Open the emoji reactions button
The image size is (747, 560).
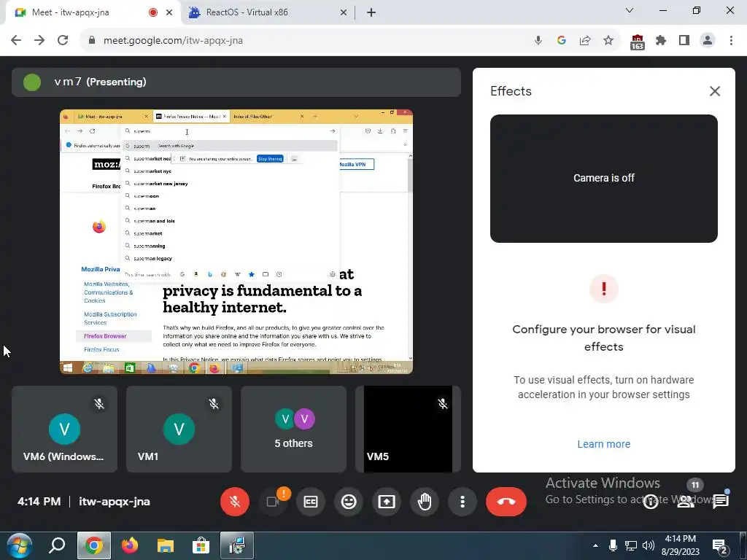click(349, 502)
